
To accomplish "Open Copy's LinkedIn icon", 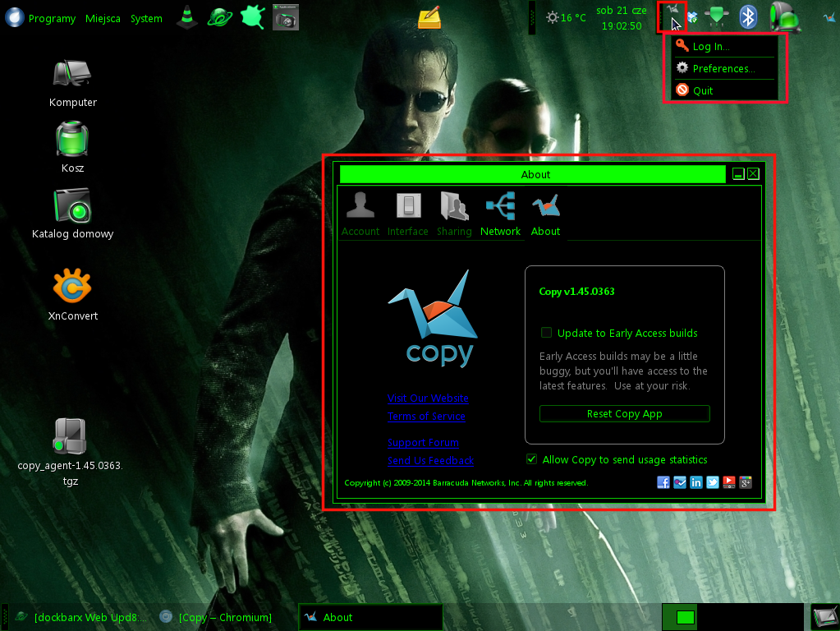I will tap(695, 482).
